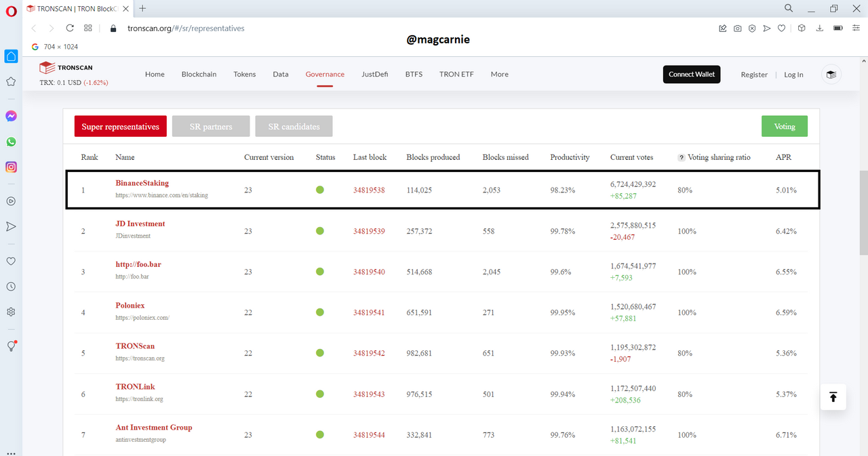Open the Google 704 × 1024 bookmark
This screenshot has height=456, width=868.
click(55, 47)
